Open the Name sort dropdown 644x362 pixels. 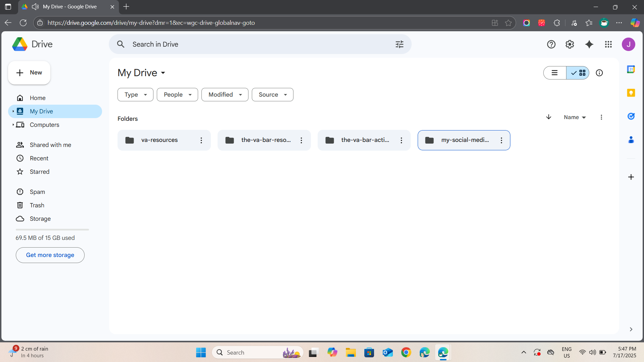[x=575, y=117]
